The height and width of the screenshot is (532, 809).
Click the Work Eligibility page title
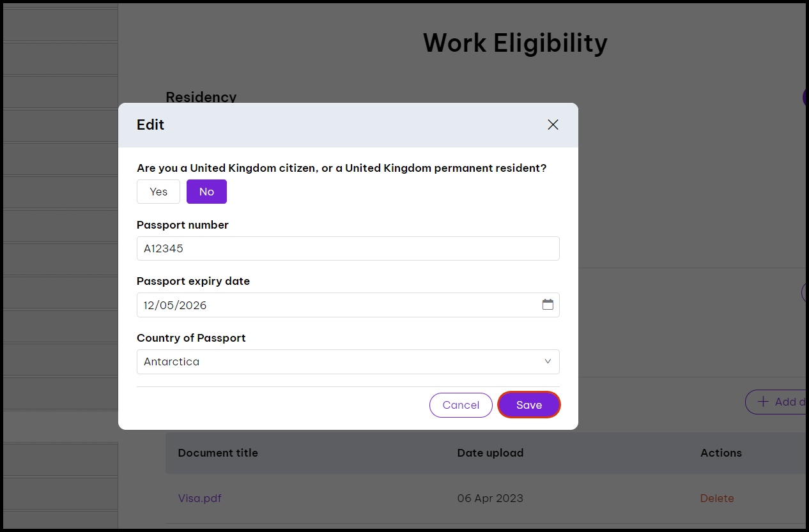[x=515, y=43]
